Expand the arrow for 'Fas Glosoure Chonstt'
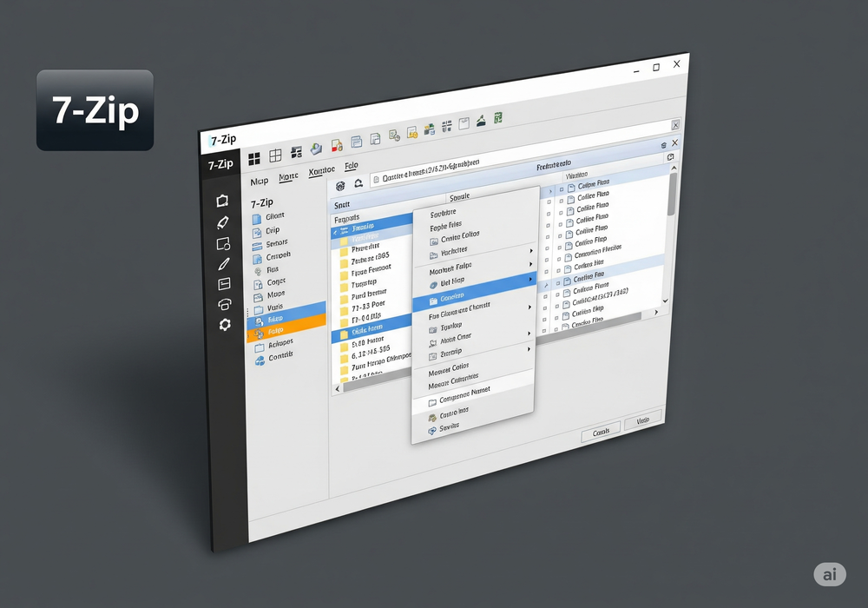The width and height of the screenshot is (868, 608). pos(529,307)
